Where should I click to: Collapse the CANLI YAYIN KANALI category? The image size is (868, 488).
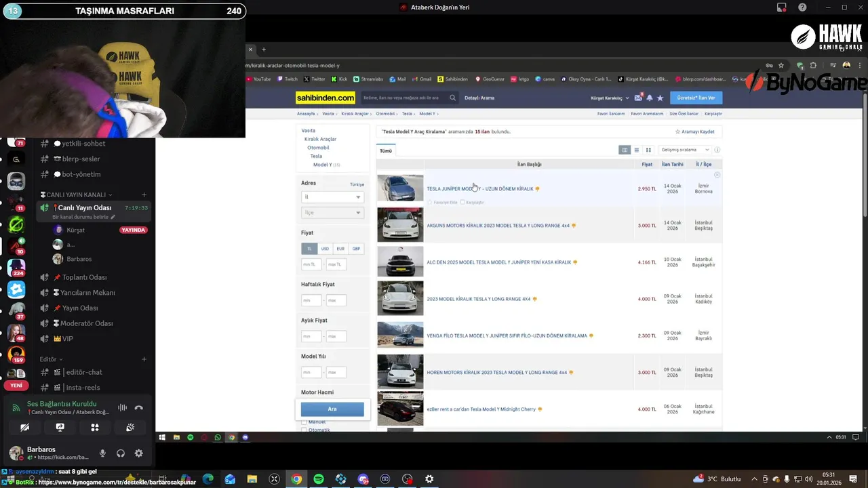click(76, 195)
